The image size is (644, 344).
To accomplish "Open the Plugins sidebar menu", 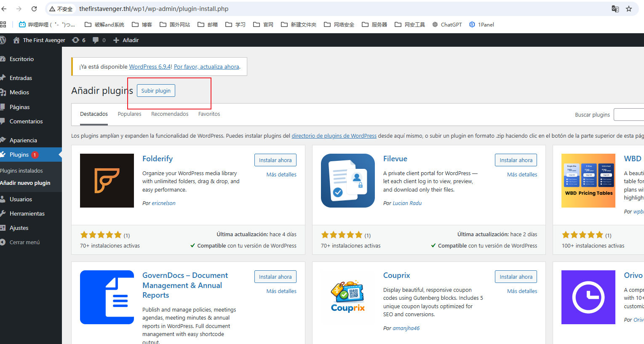I will coord(31,155).
